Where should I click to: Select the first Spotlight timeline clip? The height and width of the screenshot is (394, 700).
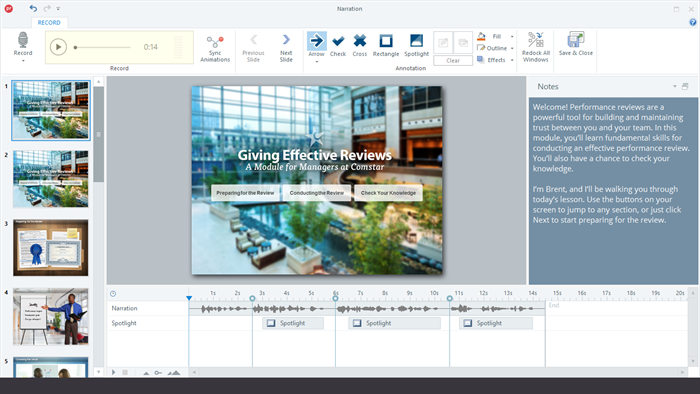pyautogui.click(x=293, y=323)
